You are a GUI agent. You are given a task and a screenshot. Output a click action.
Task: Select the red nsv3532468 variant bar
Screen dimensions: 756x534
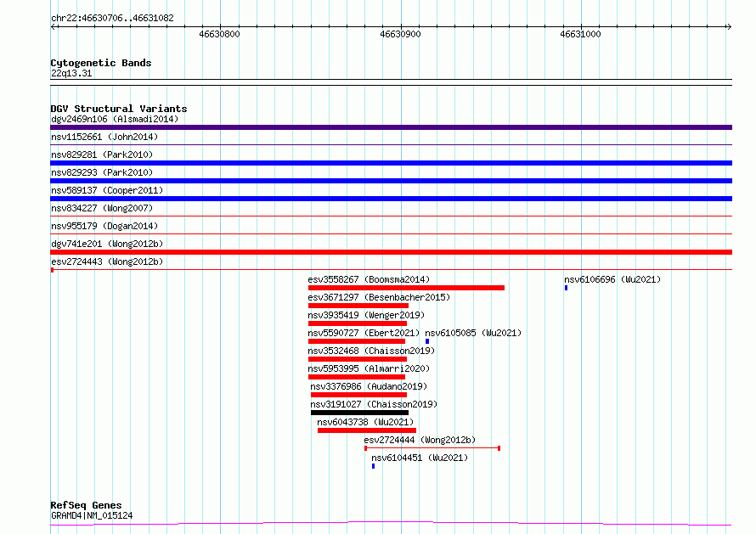pos(358,359)
